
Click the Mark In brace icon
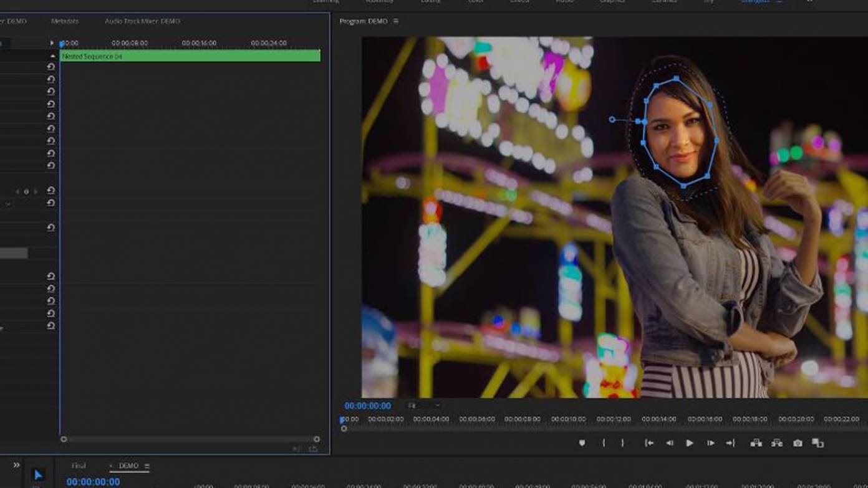tap(603, 443)
